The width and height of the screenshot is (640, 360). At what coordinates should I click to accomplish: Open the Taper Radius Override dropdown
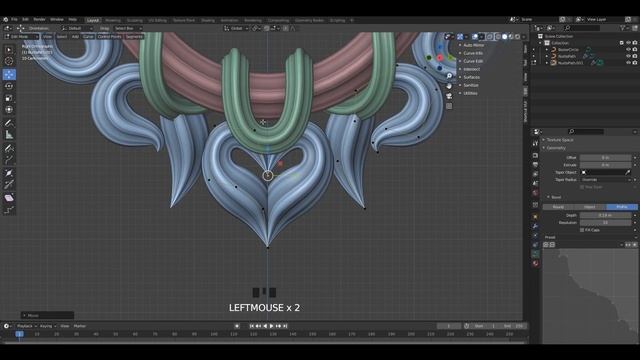(606, 180)
